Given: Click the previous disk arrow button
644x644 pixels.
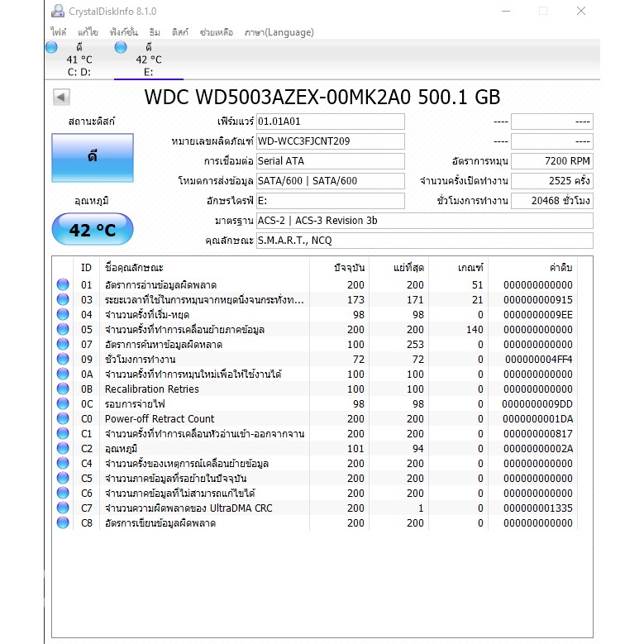Looking at the screenshot, I should [x=61, y=98].
